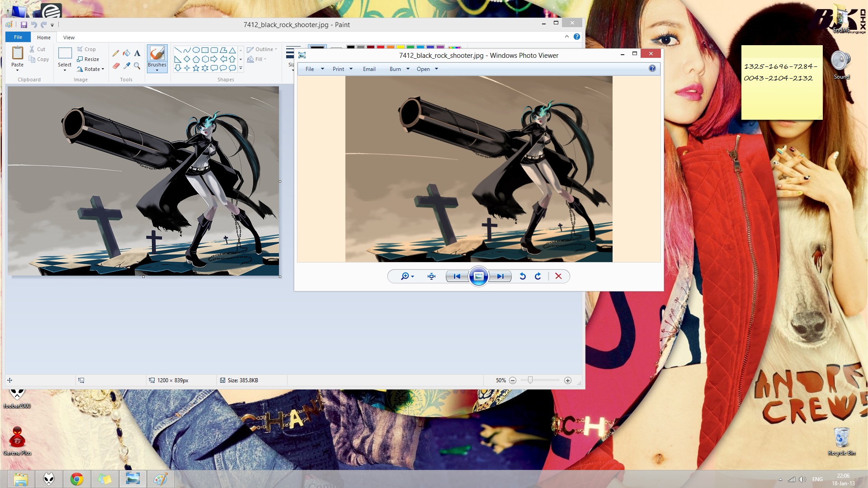868x488 pixels.
Task: Go to next photo in viewer
Action: click(x=500, y=276)
